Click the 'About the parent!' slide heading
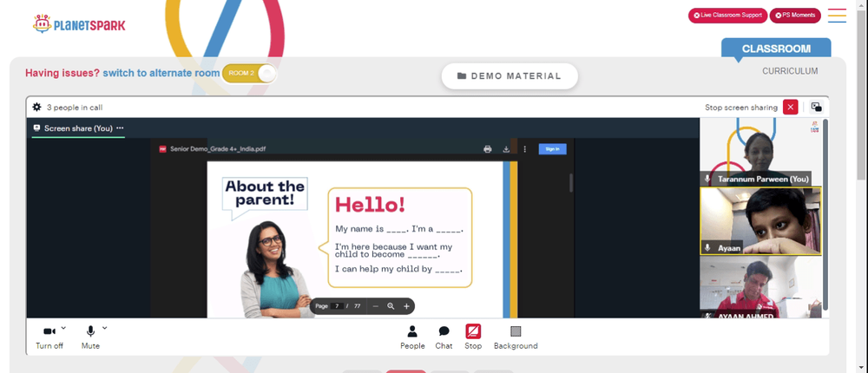 265,193
